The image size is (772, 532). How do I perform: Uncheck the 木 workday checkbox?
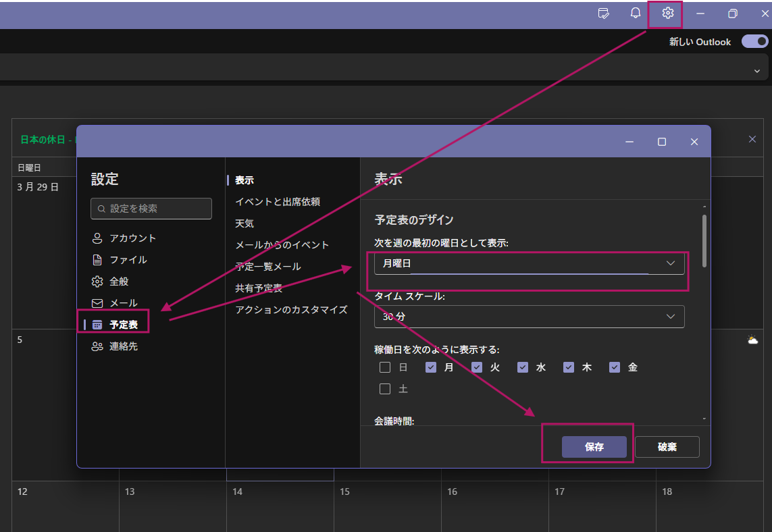[x=569, y=367]
